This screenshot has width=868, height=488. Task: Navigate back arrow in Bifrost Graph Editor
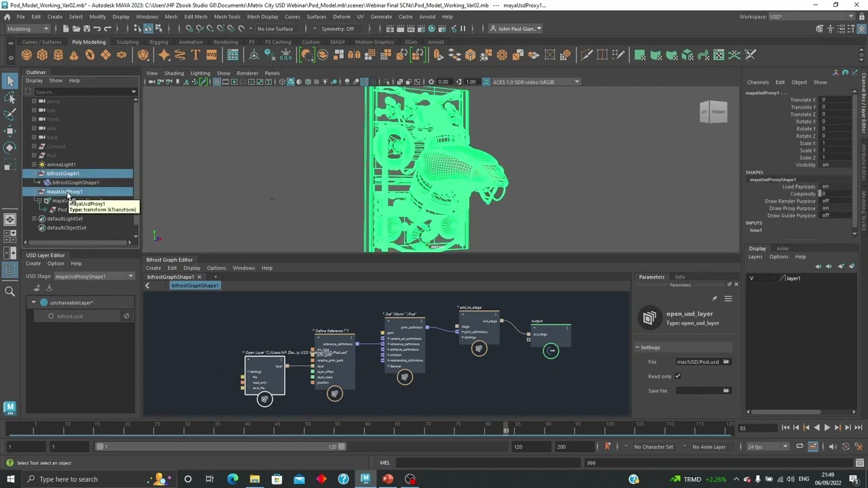point(147,286)
